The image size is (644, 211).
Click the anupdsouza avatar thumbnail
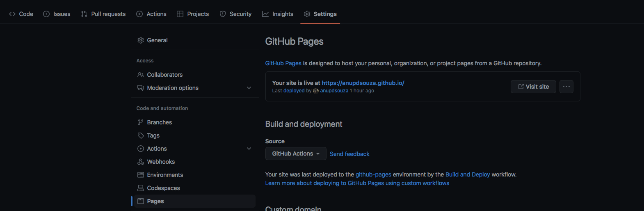[x=316, y=91]
